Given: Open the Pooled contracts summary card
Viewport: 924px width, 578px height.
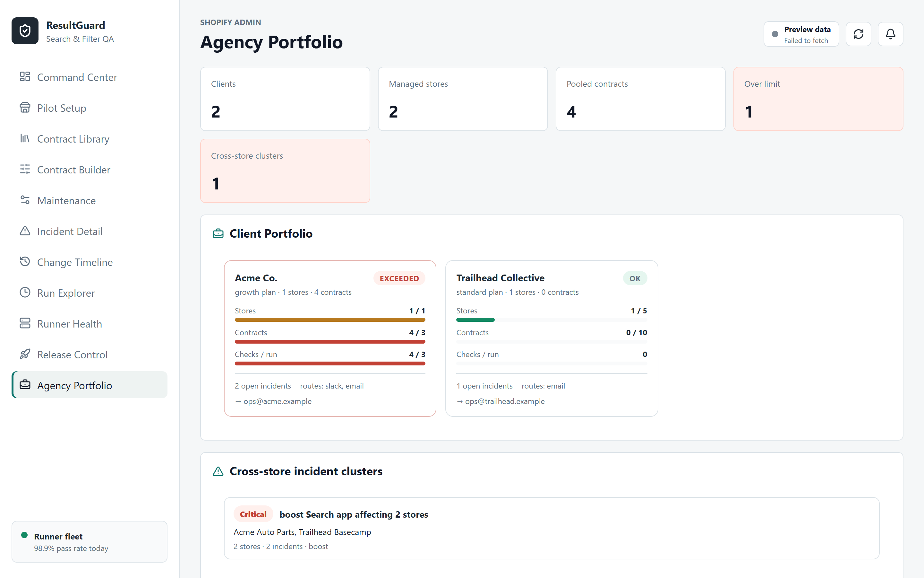Looking at the screenshot, I should pos(640,99).
